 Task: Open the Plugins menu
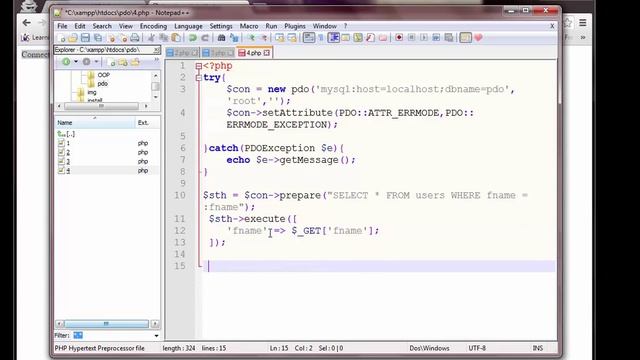coord(295,26)
